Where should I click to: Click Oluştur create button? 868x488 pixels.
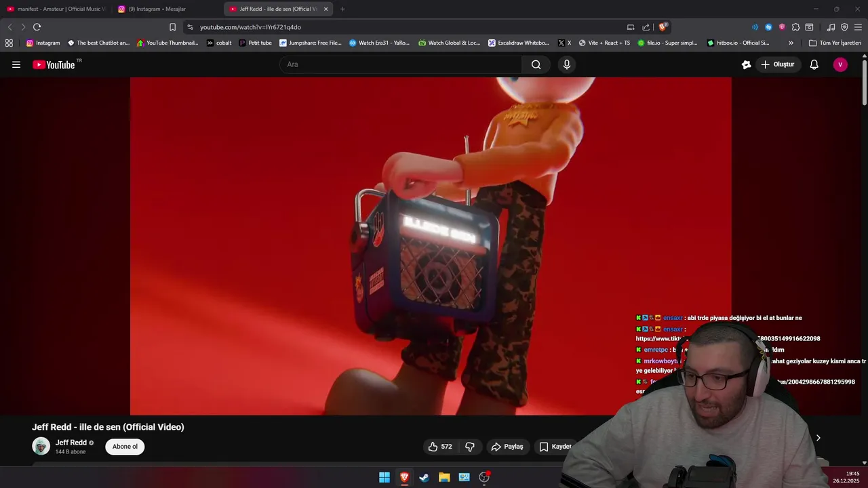click(x=778, y=64)
